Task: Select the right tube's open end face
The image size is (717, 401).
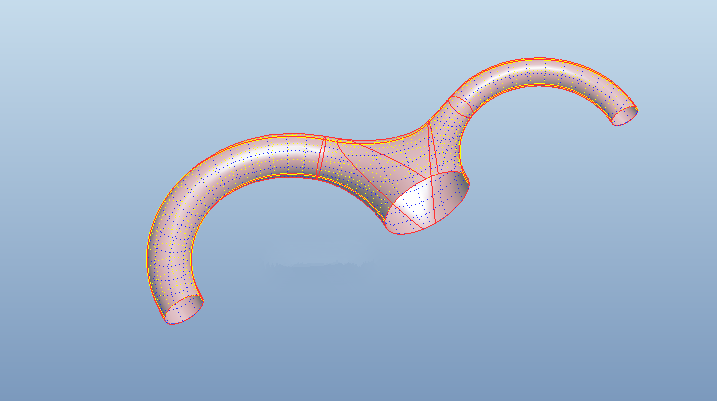Action: [x=625, y=116]
